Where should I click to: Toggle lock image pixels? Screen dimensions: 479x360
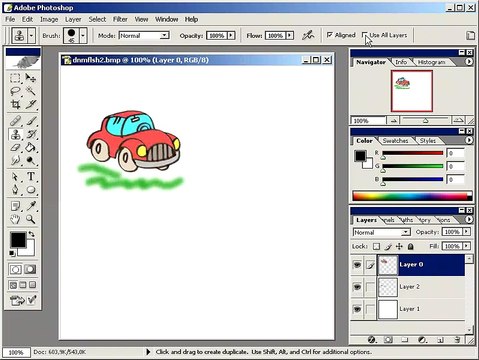pyautogui.click(x=388, y=247)
